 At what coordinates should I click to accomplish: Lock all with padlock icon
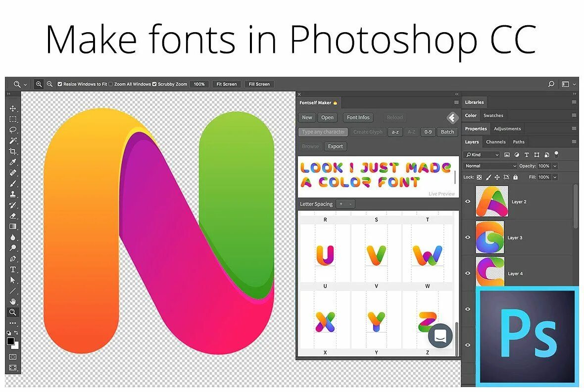[x=516, y=177]
